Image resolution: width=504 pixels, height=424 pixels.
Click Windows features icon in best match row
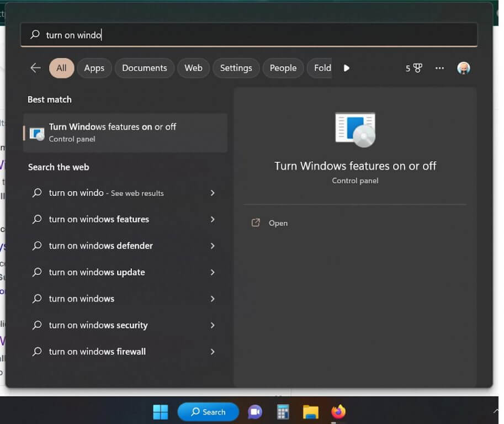click(x=37, y=134)
